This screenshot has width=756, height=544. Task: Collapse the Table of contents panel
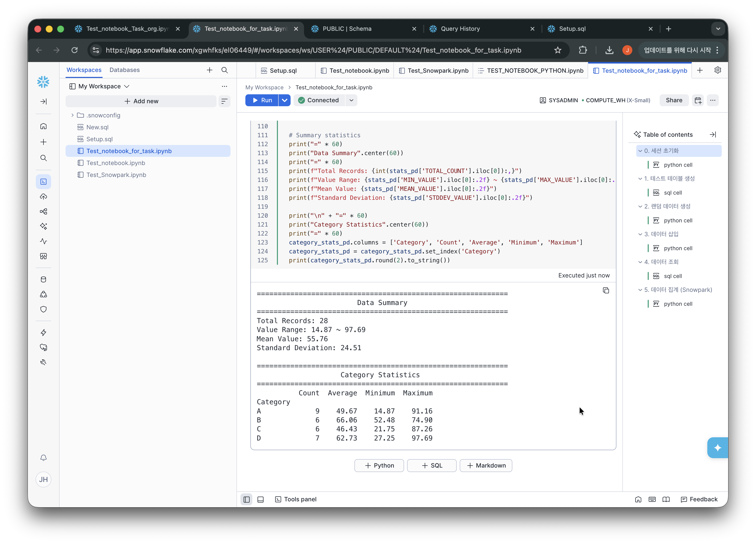(x=712, y=135)
